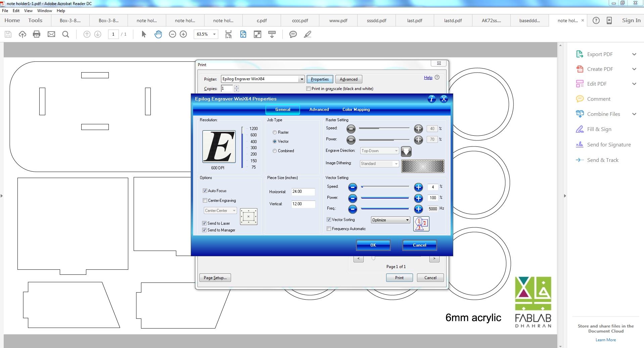Screen dimensions: 644x348
Task: Open the Printer selection dropdown
Action: [263, 79]
